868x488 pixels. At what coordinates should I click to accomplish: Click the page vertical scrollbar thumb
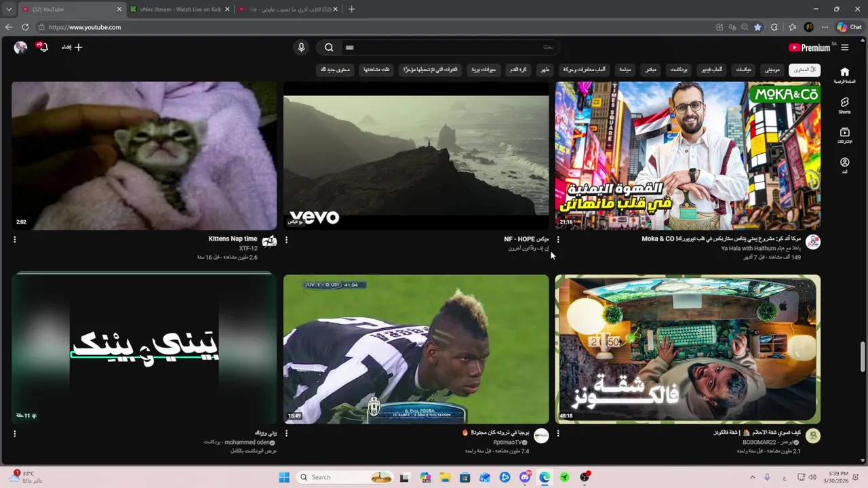tap(863, 357)
